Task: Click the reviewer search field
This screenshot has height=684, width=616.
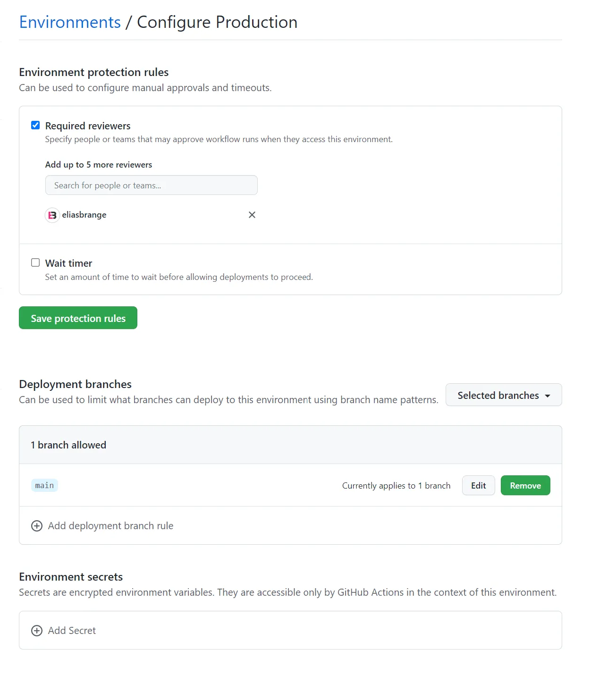Action: 151,185
